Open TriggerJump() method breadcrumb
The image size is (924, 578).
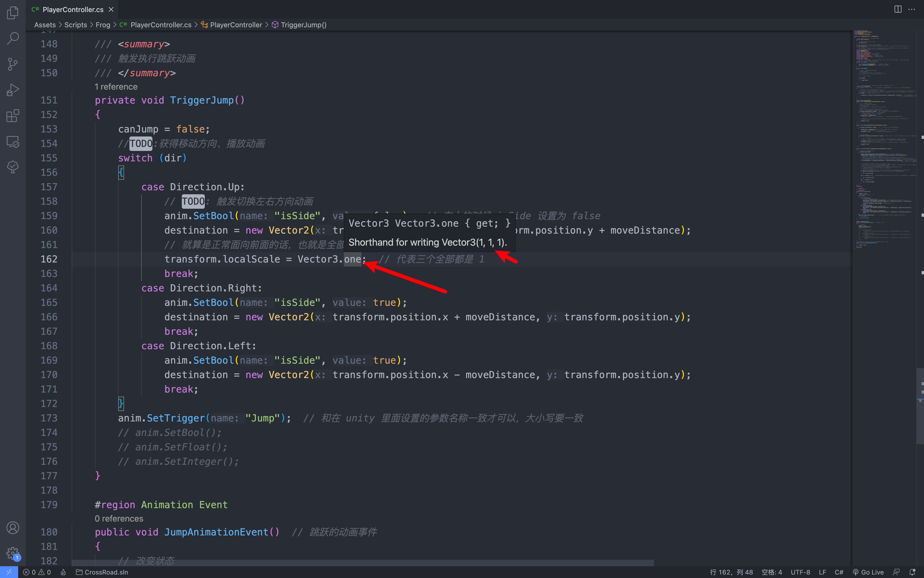coord(299,25)
